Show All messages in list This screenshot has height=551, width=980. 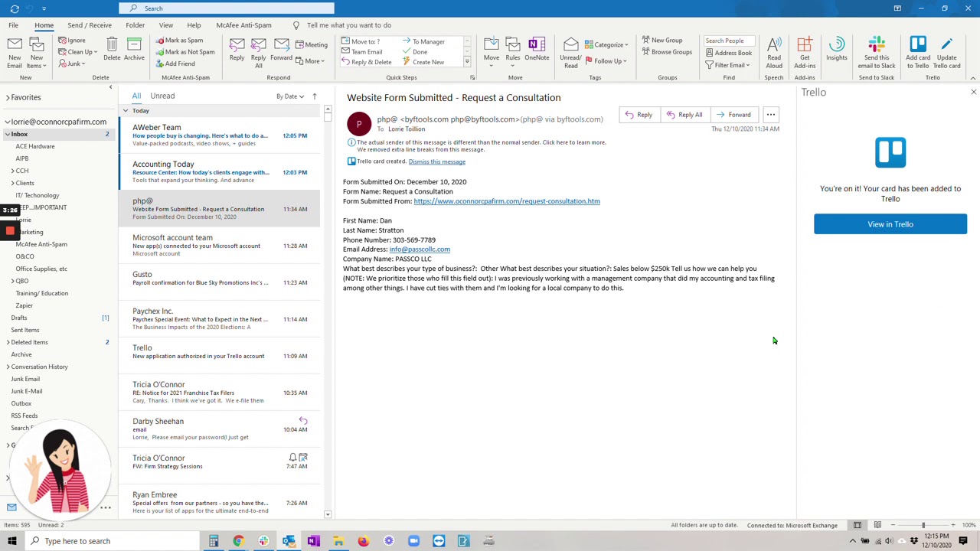pyautogui.click(x=136, y=96)
